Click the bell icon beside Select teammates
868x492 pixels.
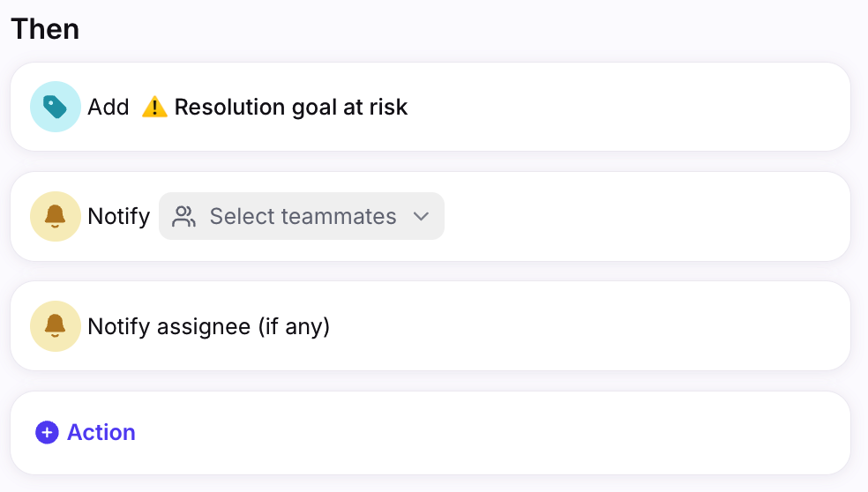tap(56, 216)
